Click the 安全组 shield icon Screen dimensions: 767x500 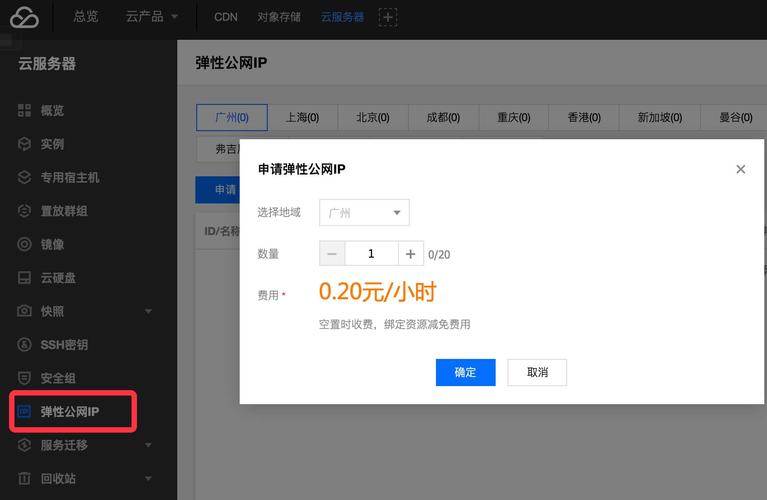pos(24,378)
